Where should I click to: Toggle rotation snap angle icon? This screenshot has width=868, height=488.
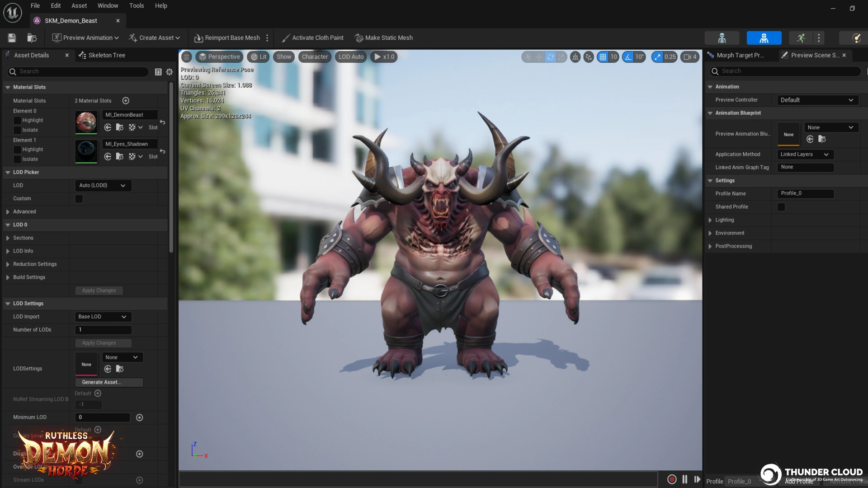(x=628, y=57)
